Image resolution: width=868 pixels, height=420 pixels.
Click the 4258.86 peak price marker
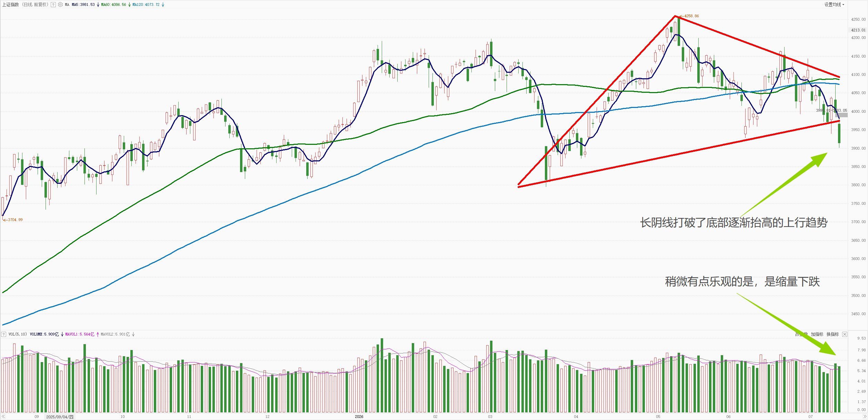(691, 16)
